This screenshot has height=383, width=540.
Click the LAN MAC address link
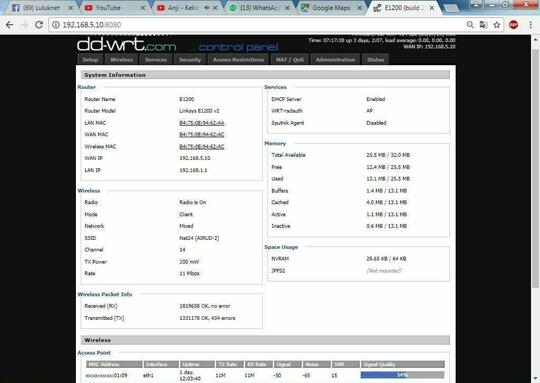click(x=201, y=123)
